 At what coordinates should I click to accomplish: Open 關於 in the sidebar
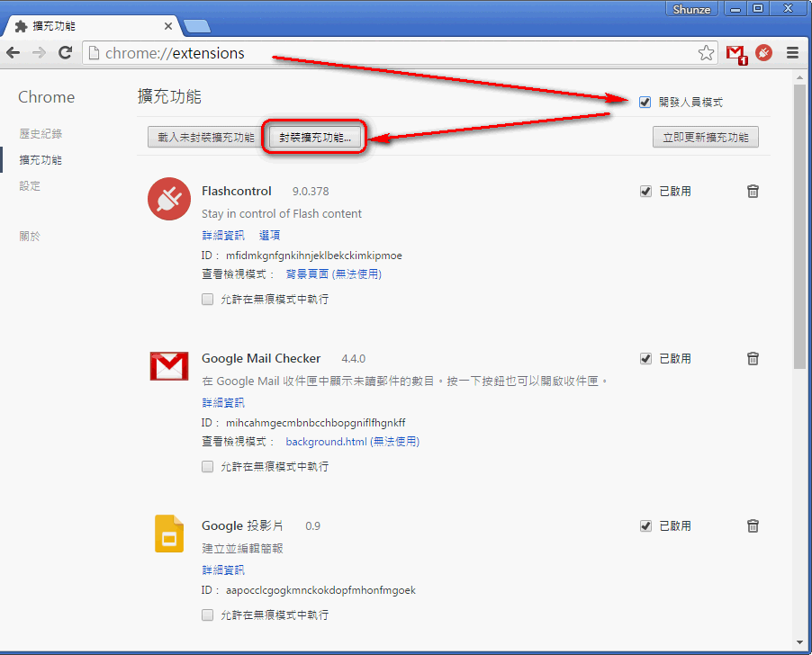(30, 237)
